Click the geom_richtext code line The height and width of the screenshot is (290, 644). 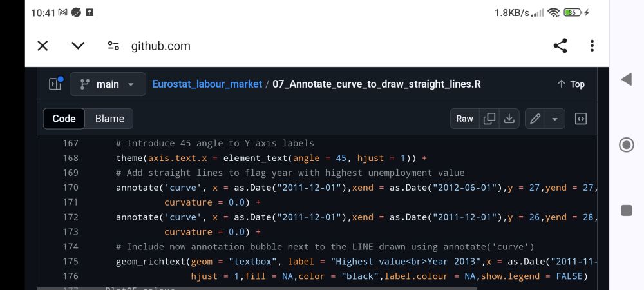[x=357, y=262]
